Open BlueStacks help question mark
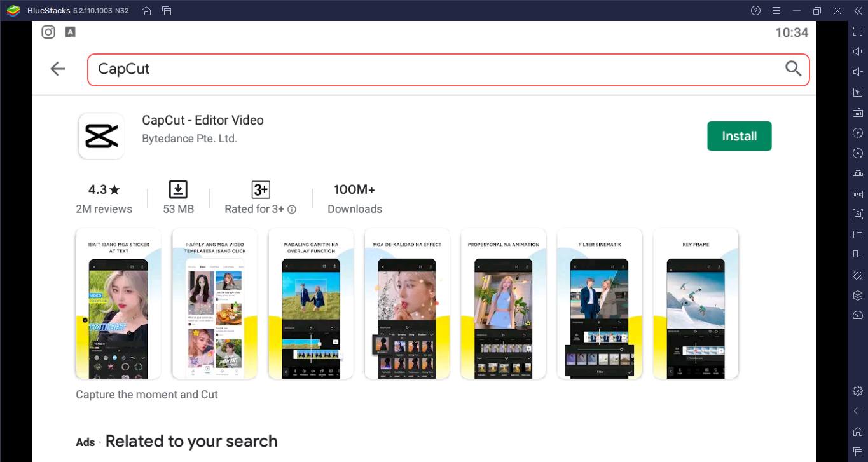 coord(755,10)
